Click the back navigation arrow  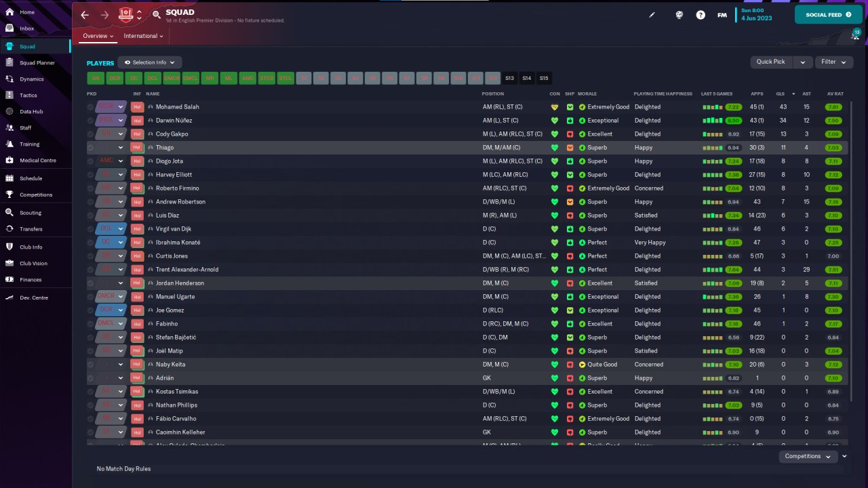[x=85, y=15]
